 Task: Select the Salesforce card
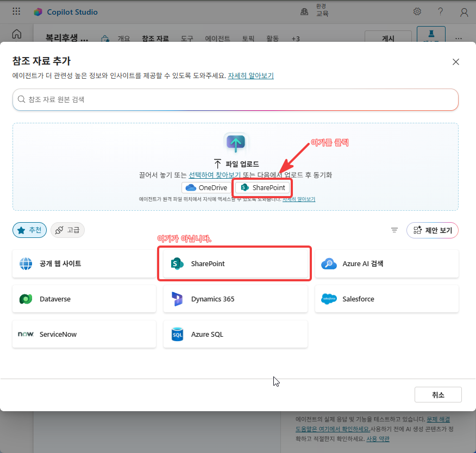(x=387, y=299)
